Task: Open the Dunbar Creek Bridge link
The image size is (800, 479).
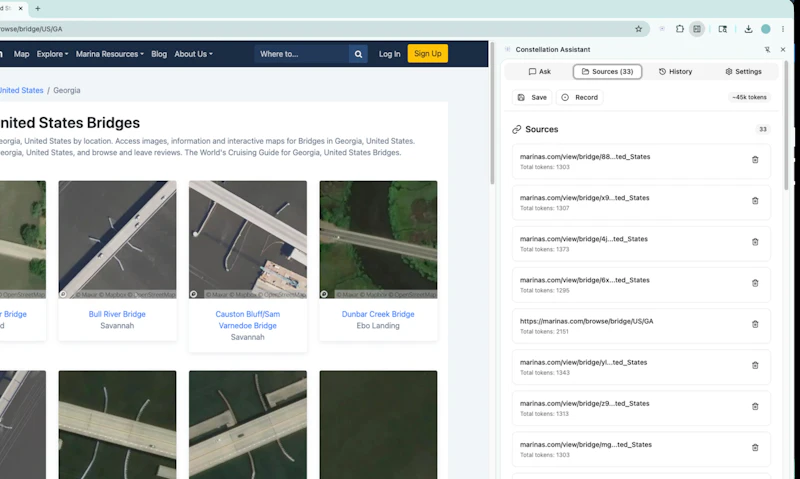Action: (x=378, y=314)
